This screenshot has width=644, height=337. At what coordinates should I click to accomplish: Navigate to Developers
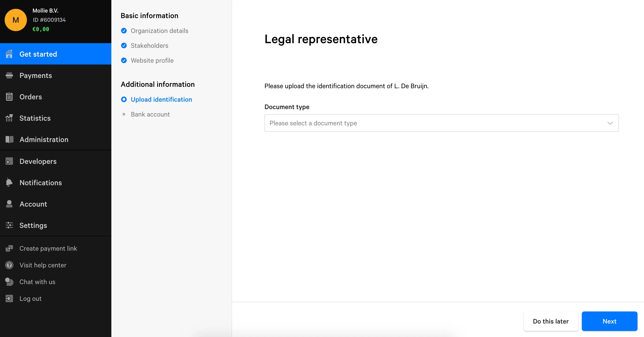[55, 161]
